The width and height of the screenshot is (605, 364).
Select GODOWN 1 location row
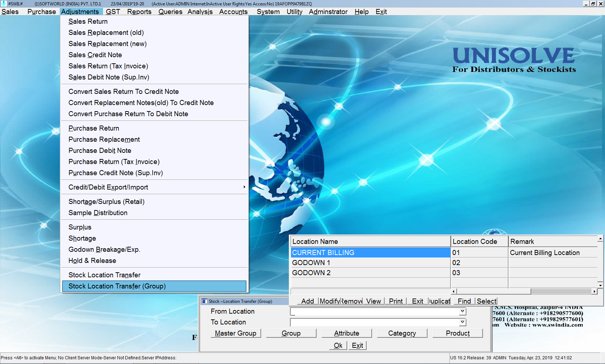click(444, 263)
